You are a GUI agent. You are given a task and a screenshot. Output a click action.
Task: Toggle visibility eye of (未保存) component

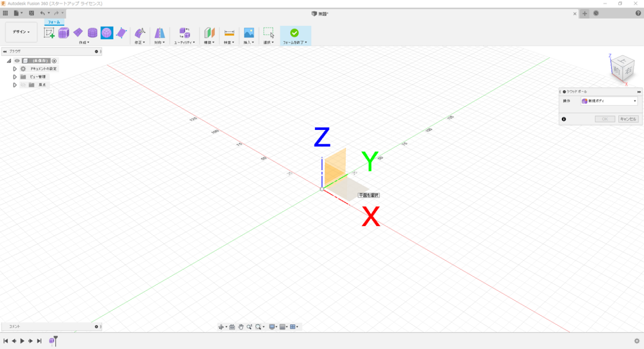17,61
